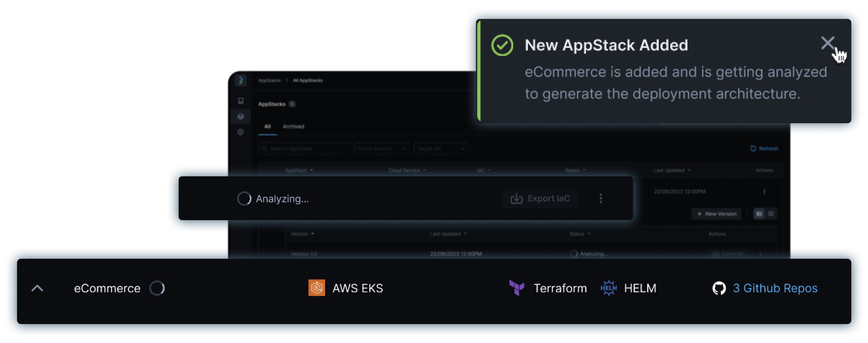
Task: Sort by Status column header
Action: tap(580, 234)
